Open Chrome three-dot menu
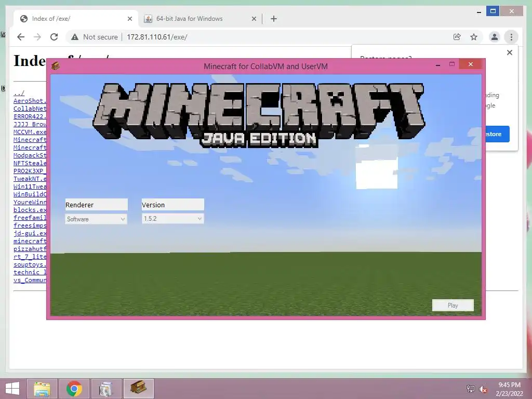The image size is (532, 399). click(511, 37)
